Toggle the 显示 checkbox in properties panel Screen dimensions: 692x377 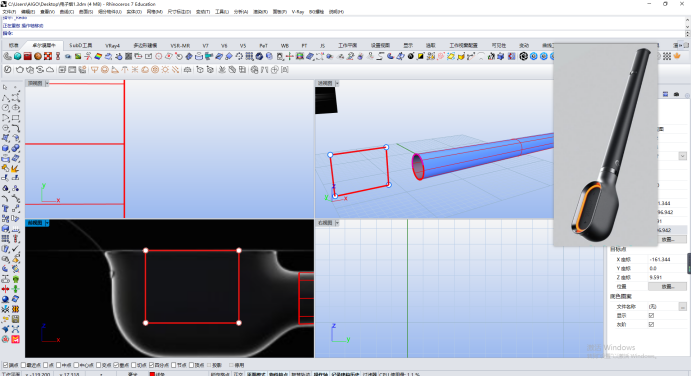point(651,316)
